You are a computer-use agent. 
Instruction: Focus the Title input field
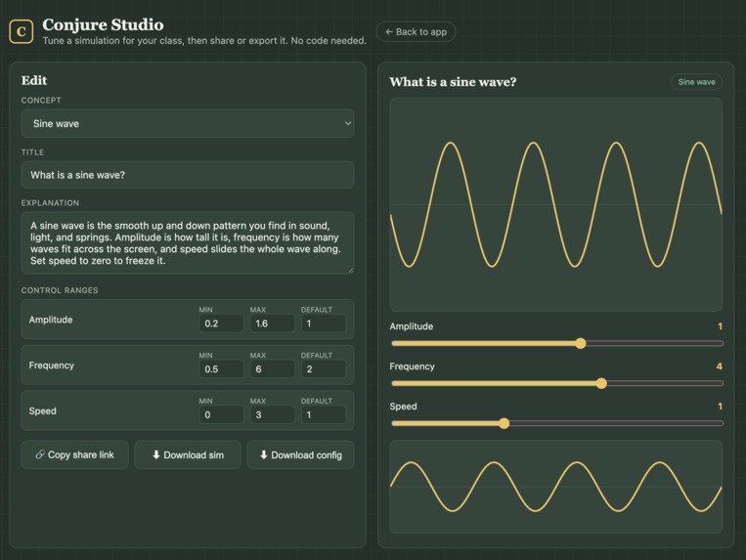(x=188, y=175)
